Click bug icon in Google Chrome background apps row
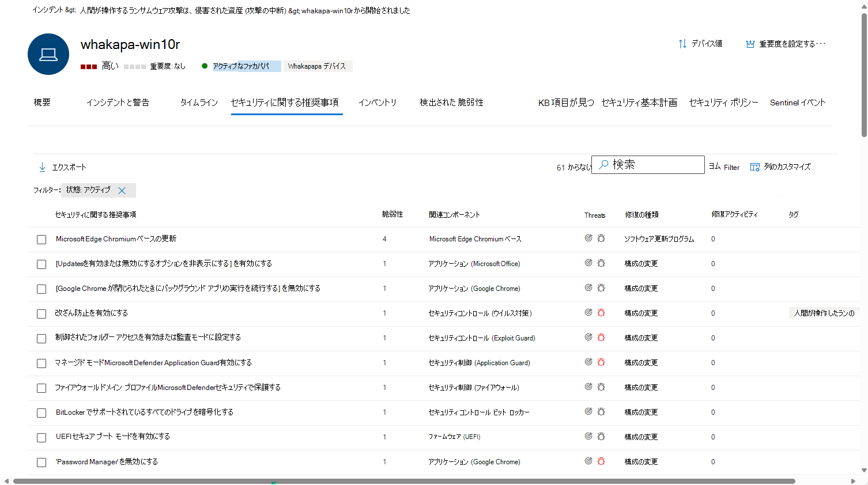 coord(601,287)
